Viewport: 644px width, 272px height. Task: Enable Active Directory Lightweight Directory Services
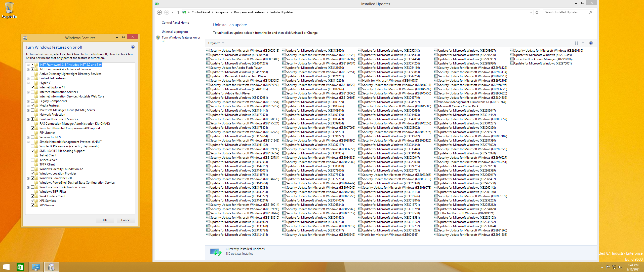pos(33,74)
